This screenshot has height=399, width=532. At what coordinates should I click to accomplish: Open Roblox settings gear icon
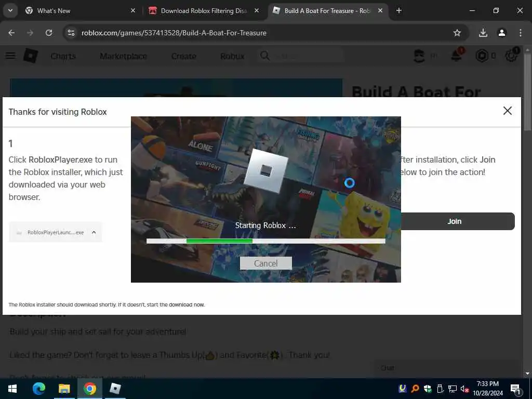511,55
